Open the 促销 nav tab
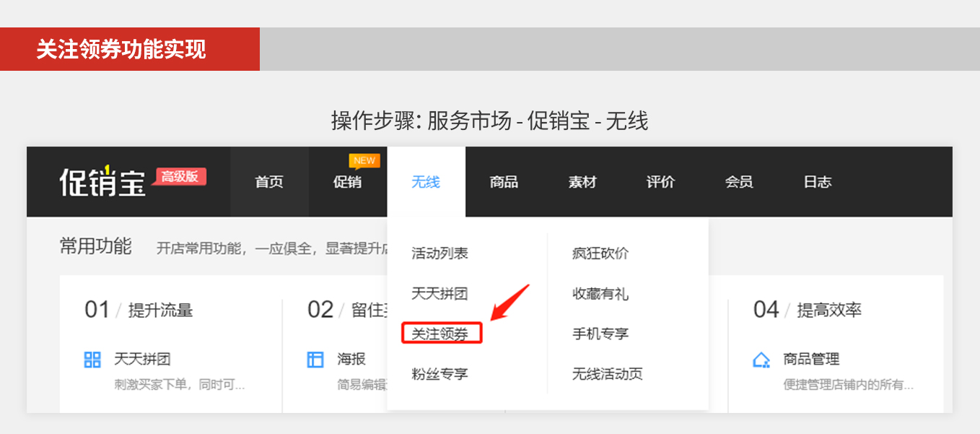 pyautogui.click(x=348, y=182)
